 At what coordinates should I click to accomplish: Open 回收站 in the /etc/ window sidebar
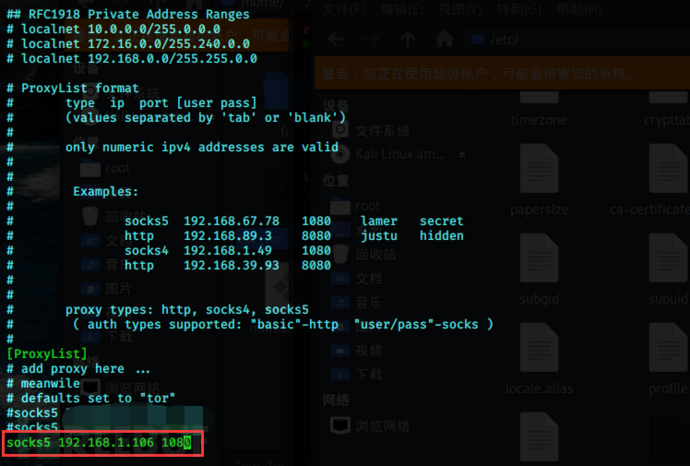(364, 254)
